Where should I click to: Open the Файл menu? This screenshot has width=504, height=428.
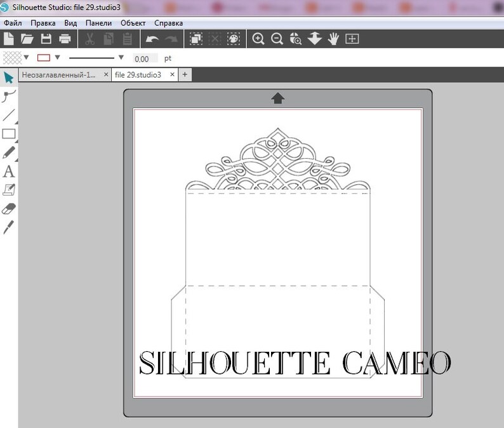click(x=13, y=23)
